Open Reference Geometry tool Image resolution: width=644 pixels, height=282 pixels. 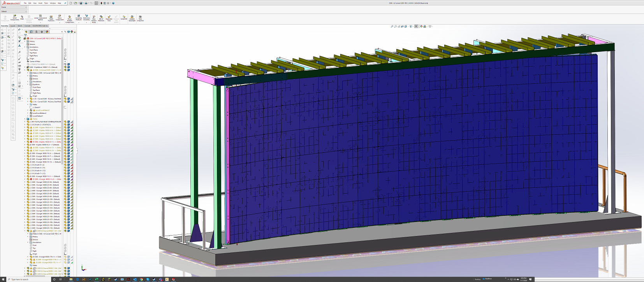pos(86,18)
